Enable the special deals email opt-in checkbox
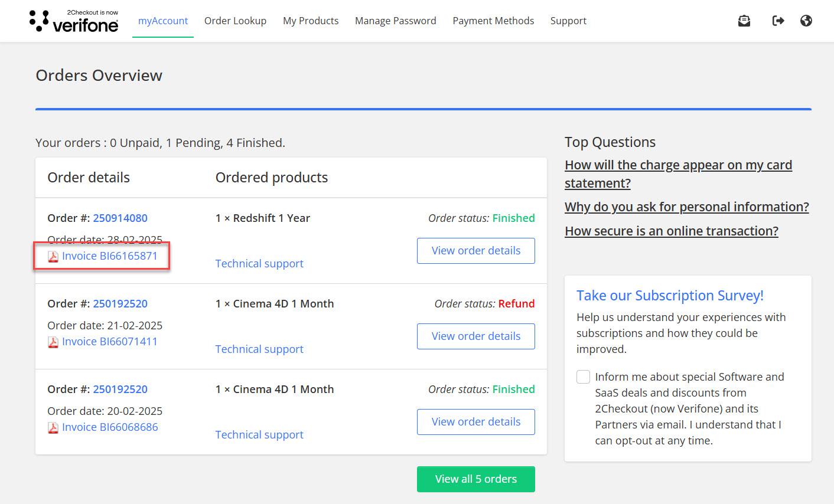 point(583,377)
